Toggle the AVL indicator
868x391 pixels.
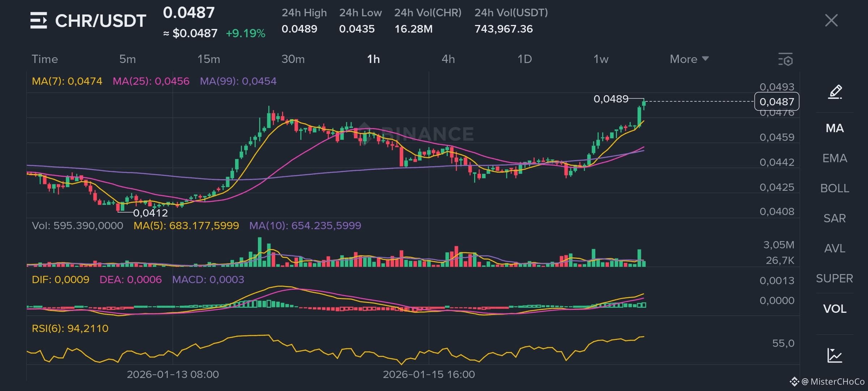click(x=835, y=248)
